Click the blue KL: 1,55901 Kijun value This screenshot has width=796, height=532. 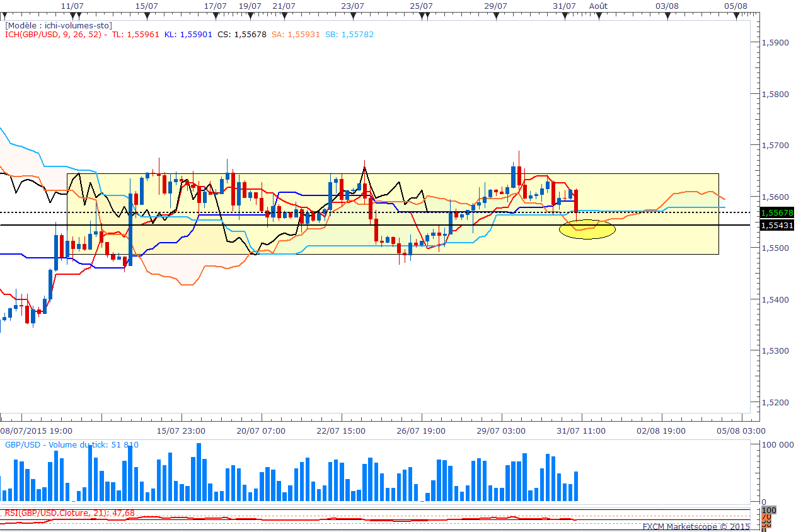point(188,35)
